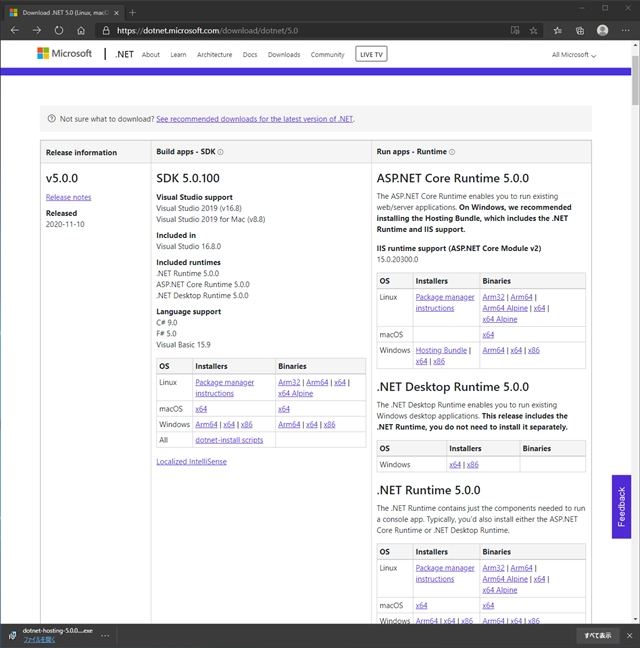Open the recommended downloads for latest .NET link
Screen dimensions: 640x648
[x=255, y=119]
